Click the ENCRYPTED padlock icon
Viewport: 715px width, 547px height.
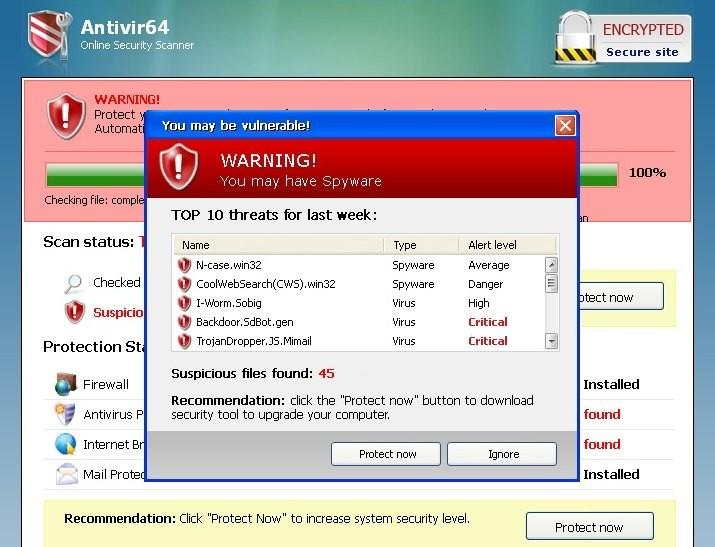575,38
